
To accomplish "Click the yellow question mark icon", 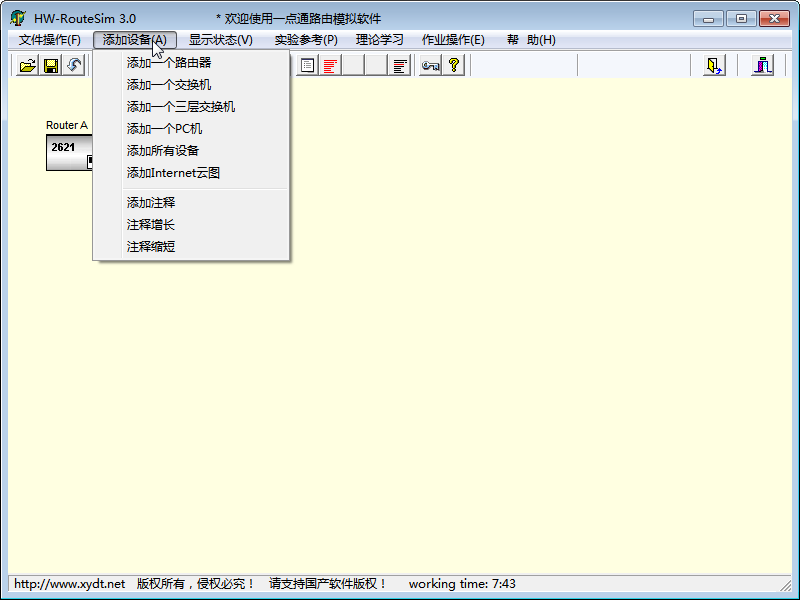I will (454, 65).
